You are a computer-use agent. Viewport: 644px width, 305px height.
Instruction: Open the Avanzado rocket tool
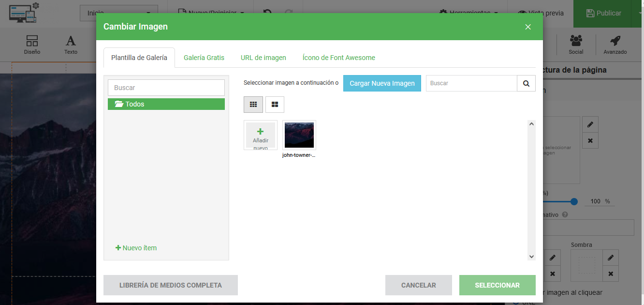click(x=615, y=45)
